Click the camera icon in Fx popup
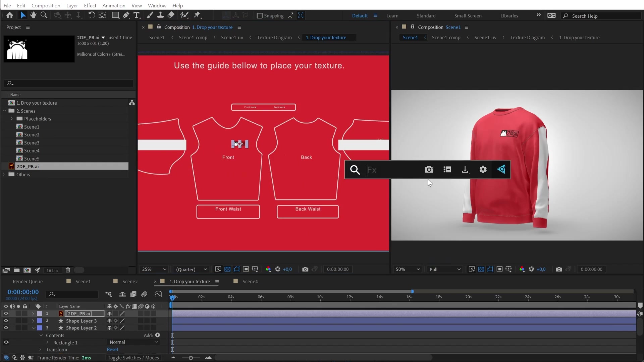Viewport: 644px width, 362px height. pyautogui.click(x=429, y=170)
